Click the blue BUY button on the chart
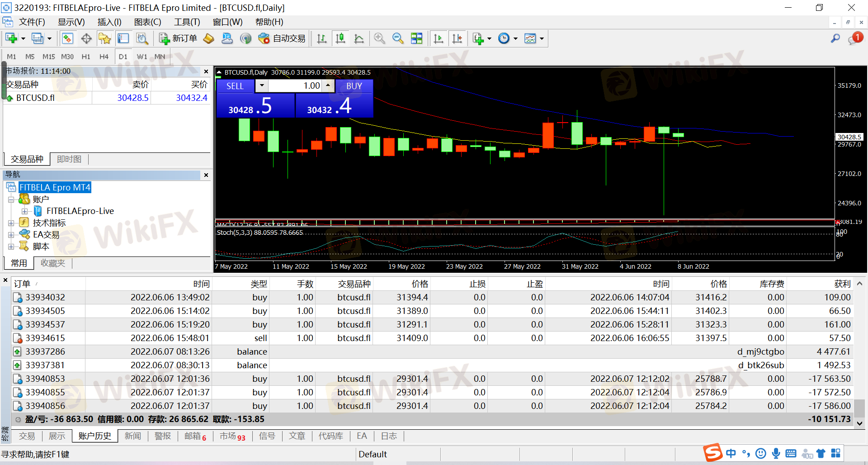The image size is (868, 465). (354, 86)
